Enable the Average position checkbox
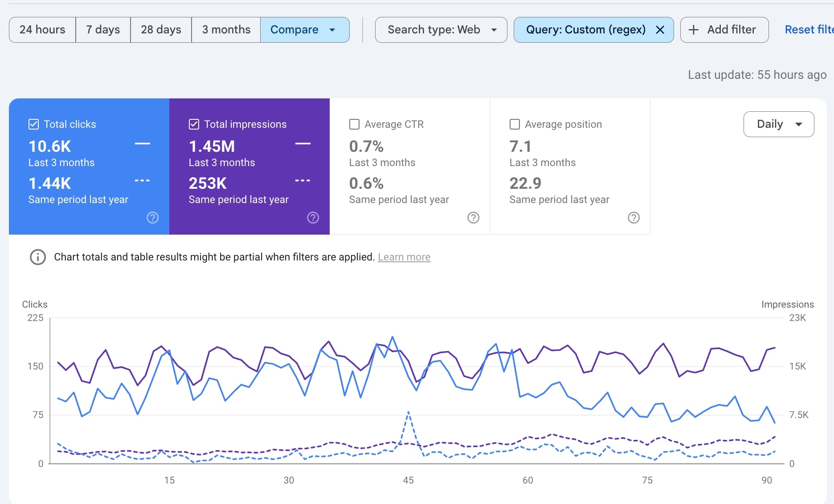834x504 pixels. click(515, 124)
